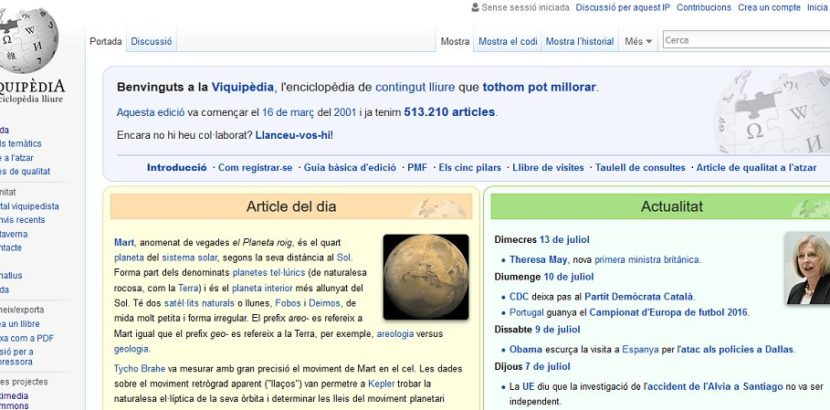Open Partit Demòcrata Català link
Viewport: 830px width, 410px height.
(639, 297)
